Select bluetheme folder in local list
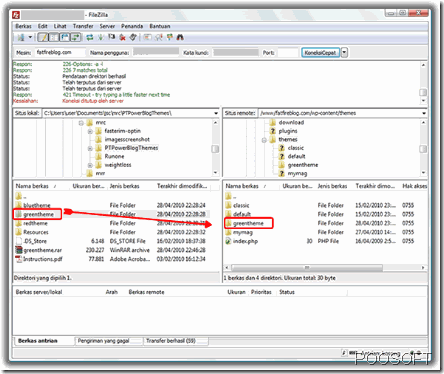Screen dimensions: 444x374 [37, 205]
